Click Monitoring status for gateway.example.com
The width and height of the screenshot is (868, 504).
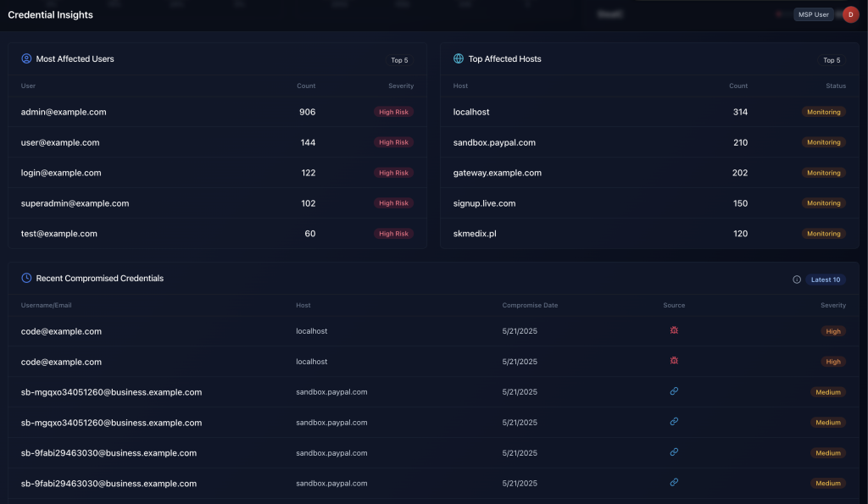(x=823, y=173)
